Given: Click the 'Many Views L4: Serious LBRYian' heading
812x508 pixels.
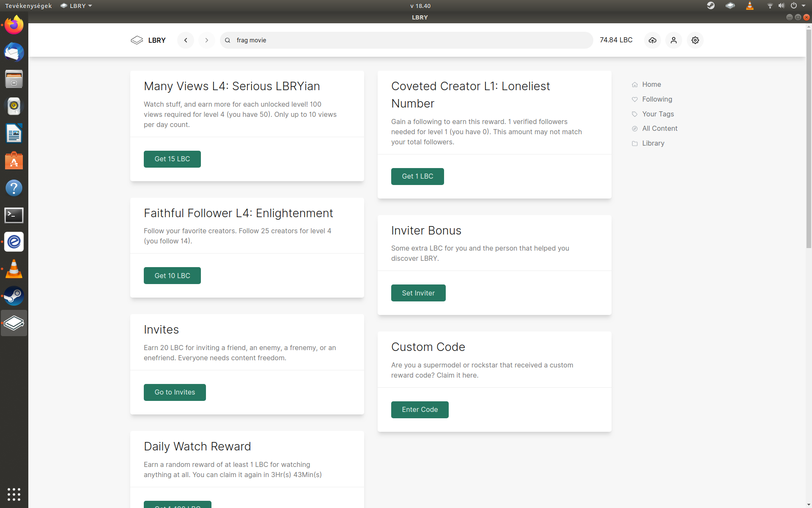Looking at the screenshot, I should pos(232,86).
